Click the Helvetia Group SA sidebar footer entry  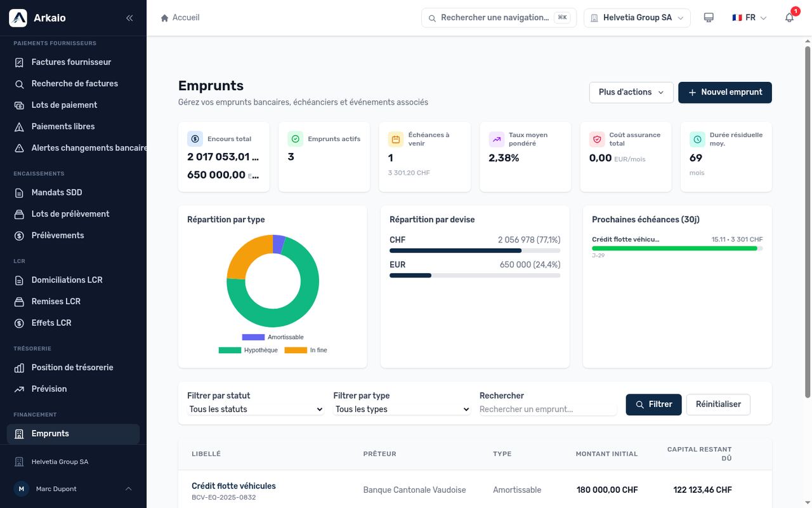(73, 462)
